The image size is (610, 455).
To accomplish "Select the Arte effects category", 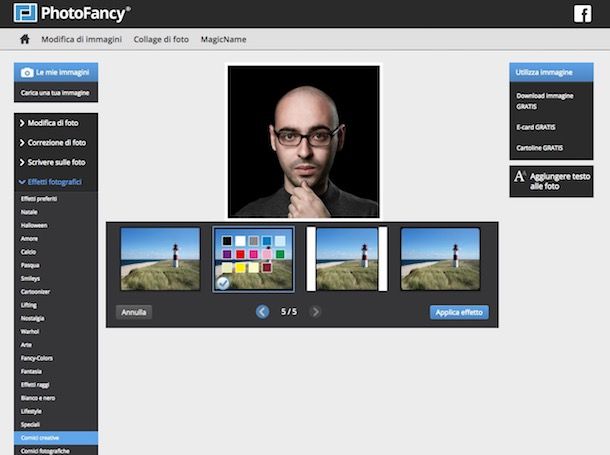I will click(x=26, y=345).
